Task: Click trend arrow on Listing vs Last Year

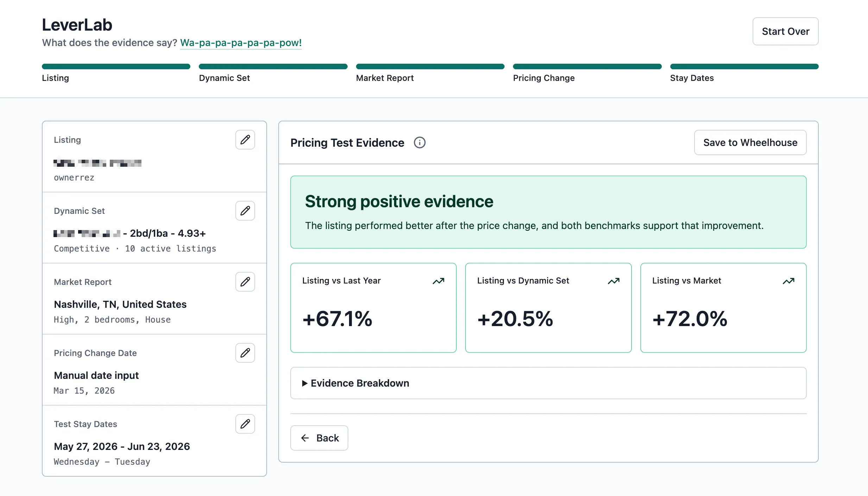Action: [438, 281]
